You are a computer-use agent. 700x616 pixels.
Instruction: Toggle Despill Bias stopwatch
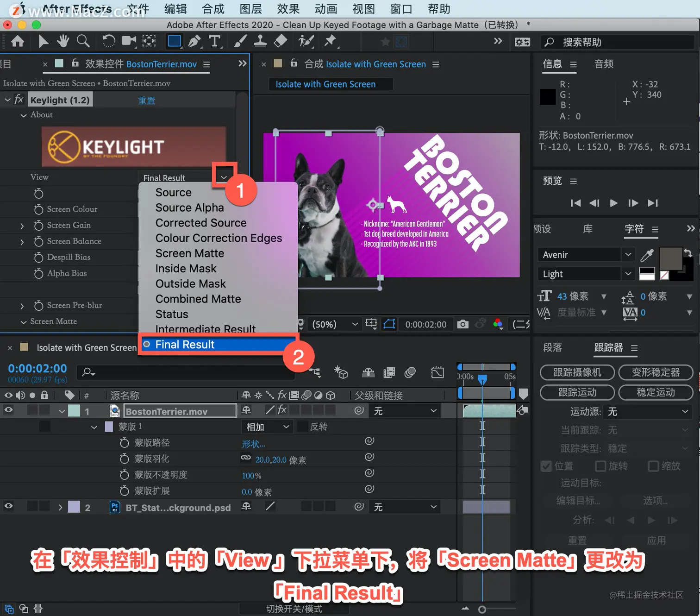click(x=39, y=258)
